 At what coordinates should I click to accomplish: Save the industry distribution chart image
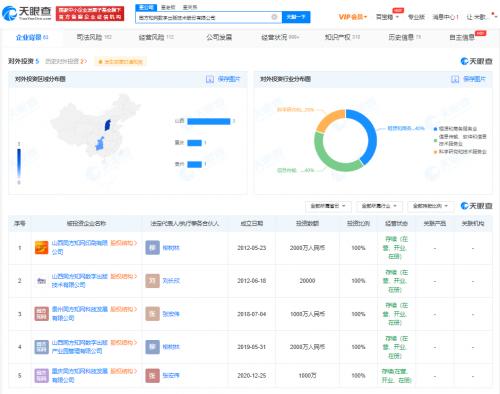click(468, 79)
